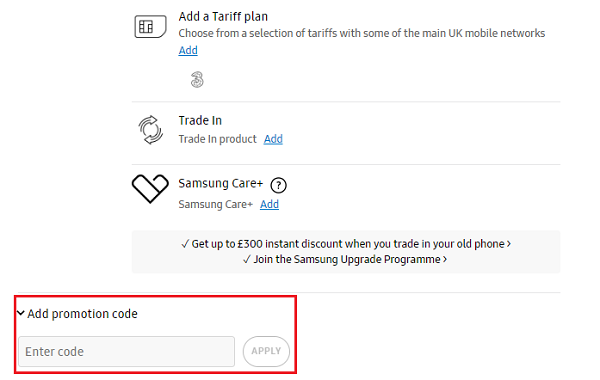The height and width of the screenshot is (380, 600).
Task: Click the Add promotion code heading
Action: pyautogui.click(x=82, y=314)
